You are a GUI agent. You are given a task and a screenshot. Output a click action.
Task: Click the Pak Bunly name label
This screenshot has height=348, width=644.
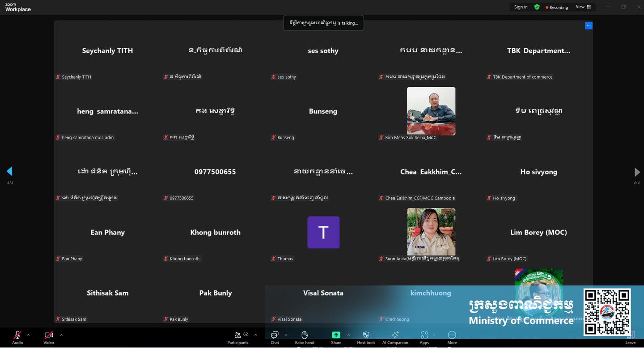(179, 319)
